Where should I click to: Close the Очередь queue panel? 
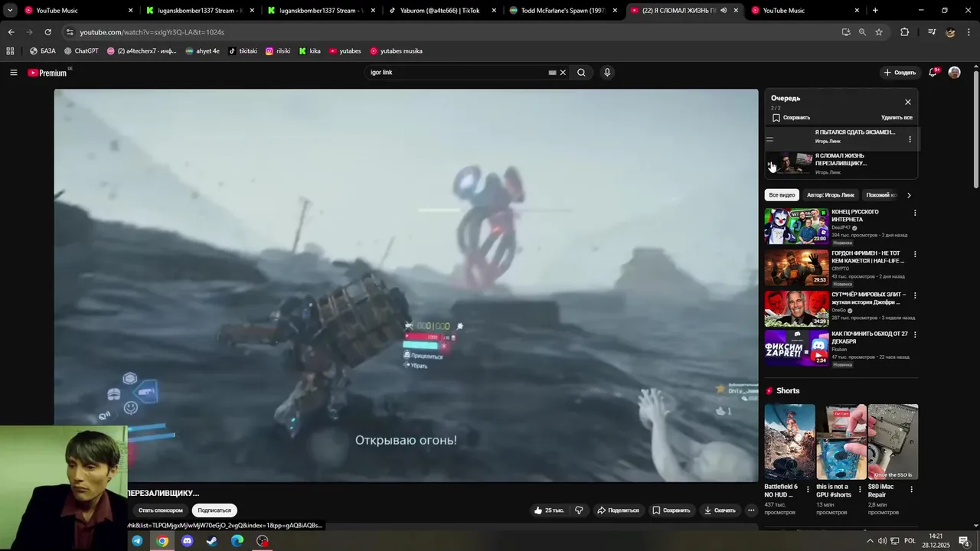click(908, 102)
